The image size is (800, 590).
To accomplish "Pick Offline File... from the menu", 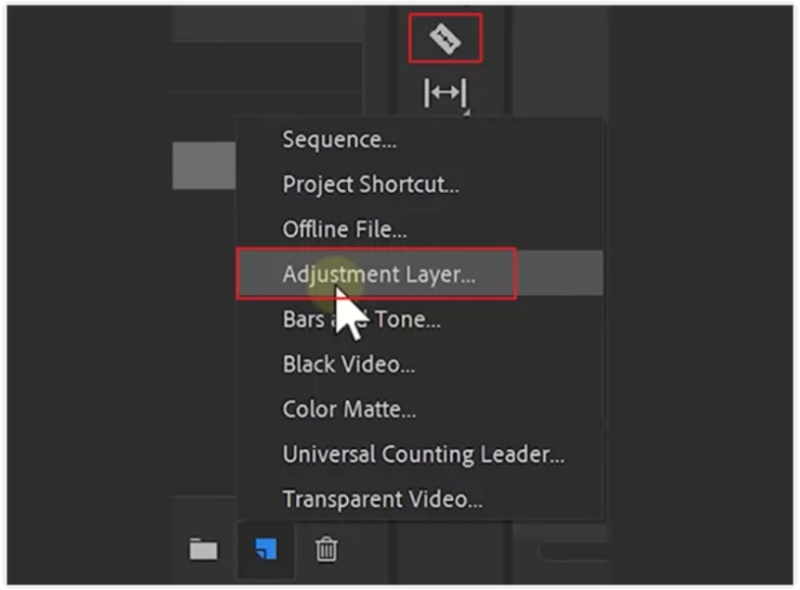I will 345,229.
